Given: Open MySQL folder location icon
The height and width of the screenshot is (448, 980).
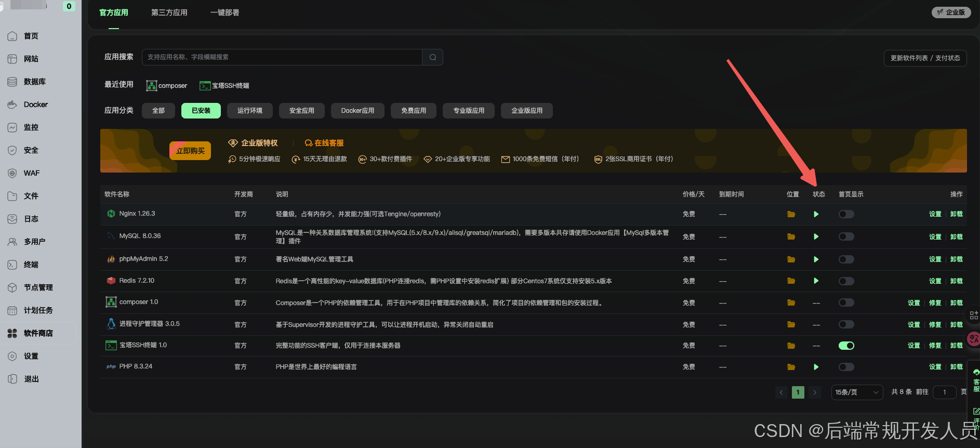Looking at the screenshot, I should point(791,236).
